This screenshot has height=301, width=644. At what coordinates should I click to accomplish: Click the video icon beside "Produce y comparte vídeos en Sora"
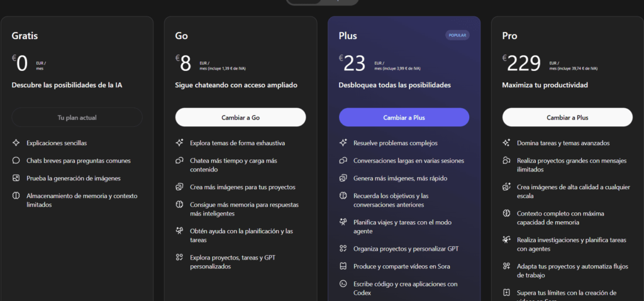point(343,266)
